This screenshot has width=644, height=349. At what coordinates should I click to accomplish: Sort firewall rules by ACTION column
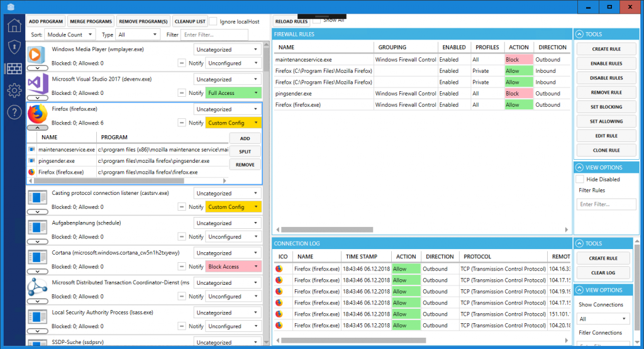pyautogui.click(x=519, y=47)
